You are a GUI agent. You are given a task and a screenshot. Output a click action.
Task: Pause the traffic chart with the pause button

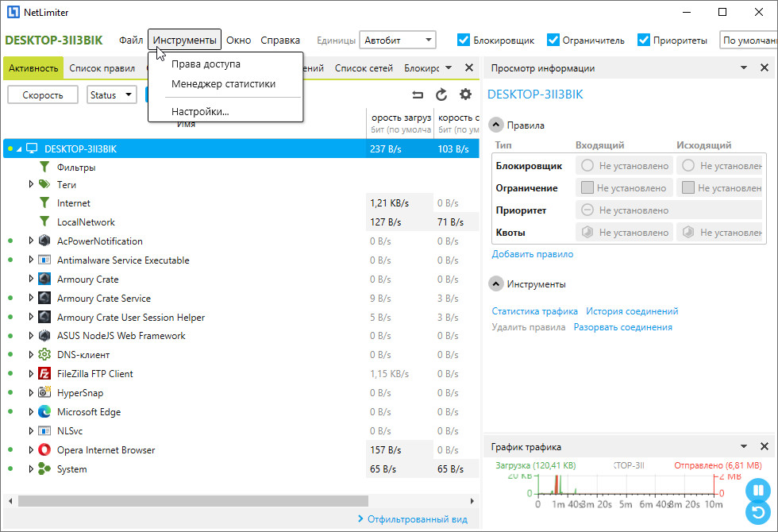coord(758,490)
